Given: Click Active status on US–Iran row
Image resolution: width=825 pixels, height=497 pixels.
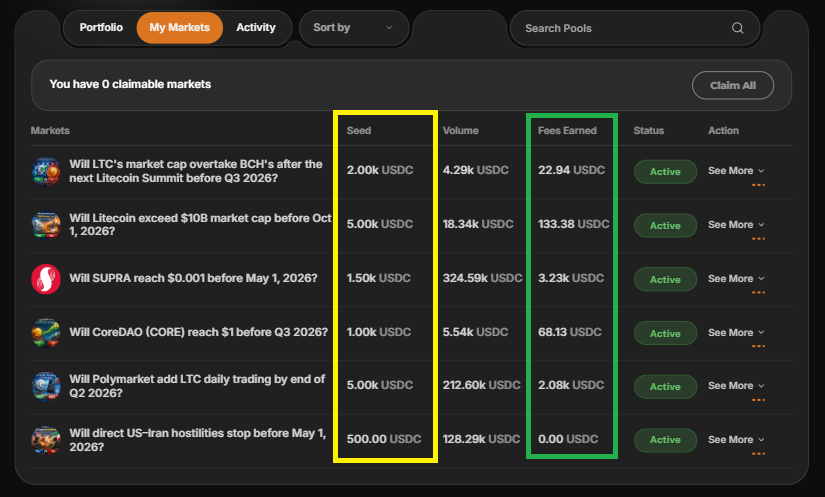Looking at the screenshot, I should [665, 440].
